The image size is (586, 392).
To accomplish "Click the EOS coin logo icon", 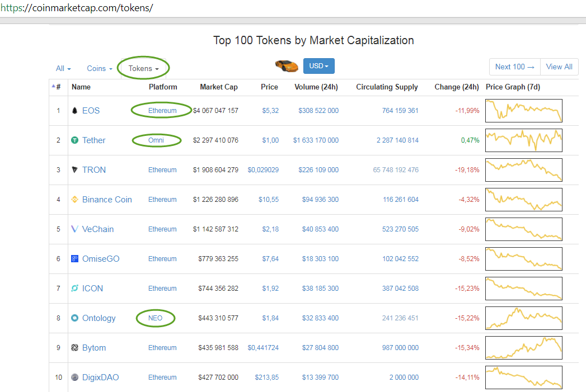I will coord(74,111).
